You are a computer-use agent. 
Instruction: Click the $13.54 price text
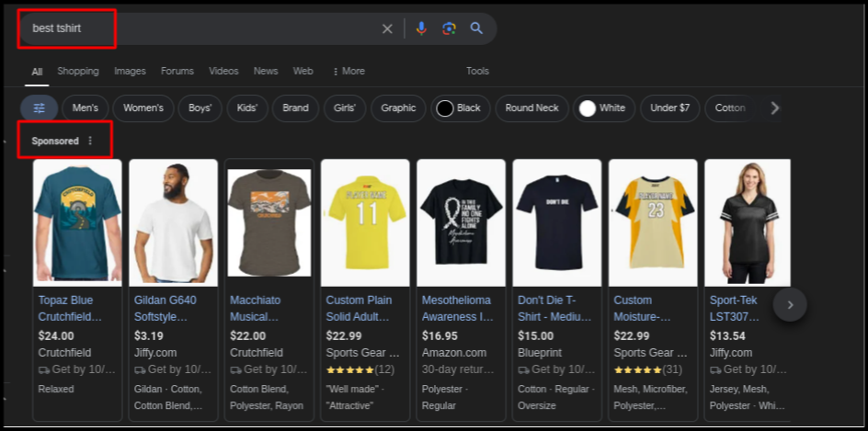[727, 336]
